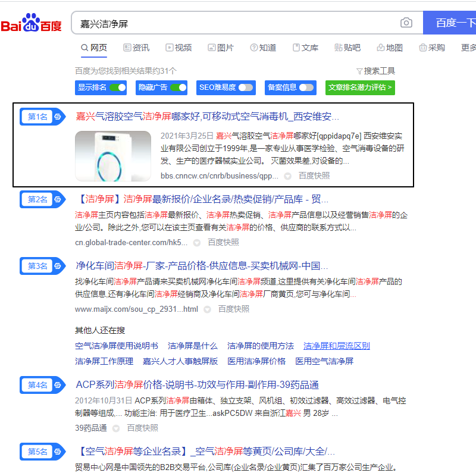Open 【洁净屏】洁净屏最新报价 result title
Image resolution: width=476 pixels, height=476 pixels.
coord(202,199)
